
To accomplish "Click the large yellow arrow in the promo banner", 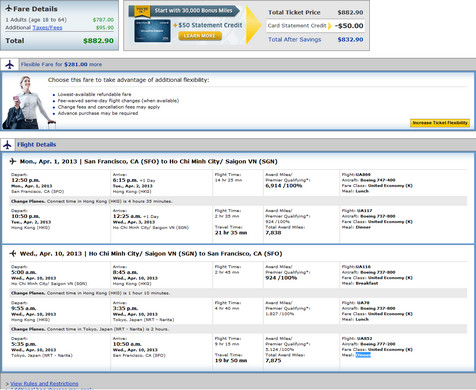I will 253,25.
